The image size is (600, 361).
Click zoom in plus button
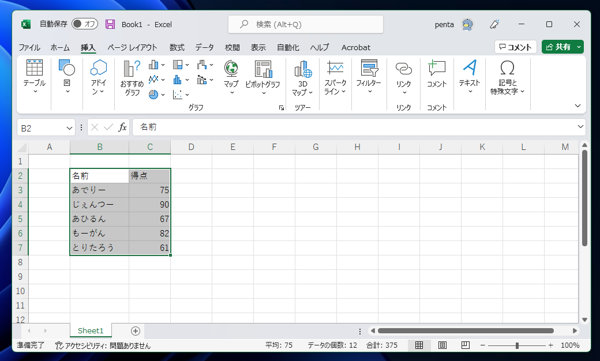[x=550, y=345]
